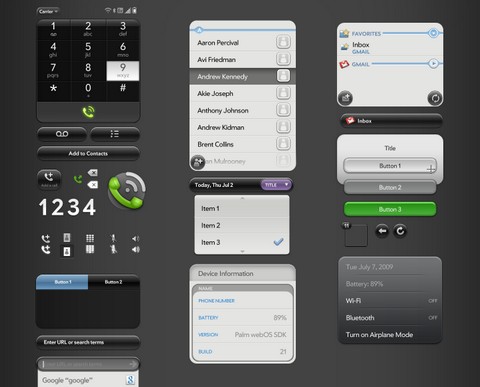Open voicemail with the tape icon button
Image resolution: width=480 pixels, height=387 pixels.
coord(62,134)
